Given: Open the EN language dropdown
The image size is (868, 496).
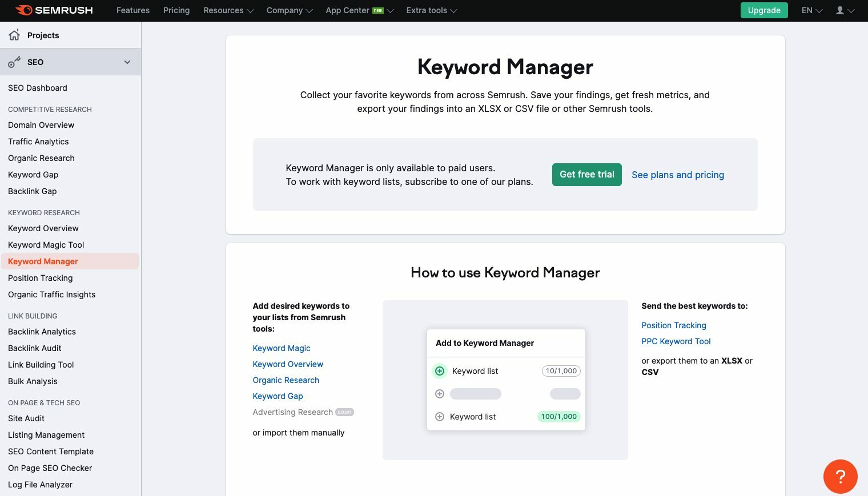Looking at the screenshot, I should point(812,10).
